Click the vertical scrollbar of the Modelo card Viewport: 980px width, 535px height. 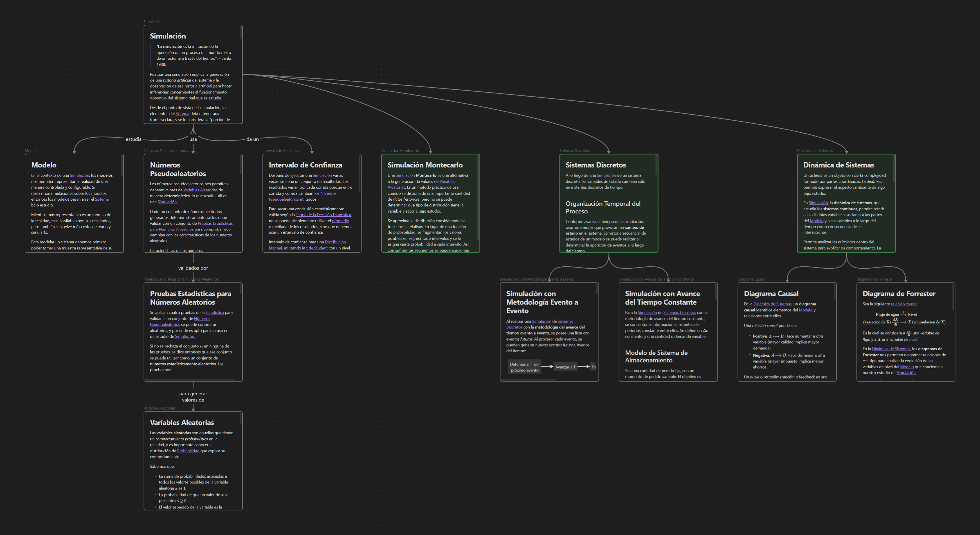coord(122,166)
